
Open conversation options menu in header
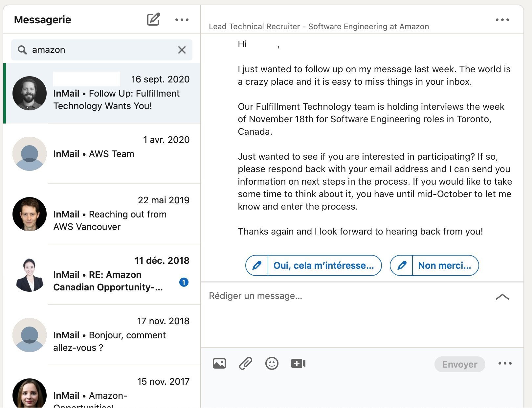[502, 20]
